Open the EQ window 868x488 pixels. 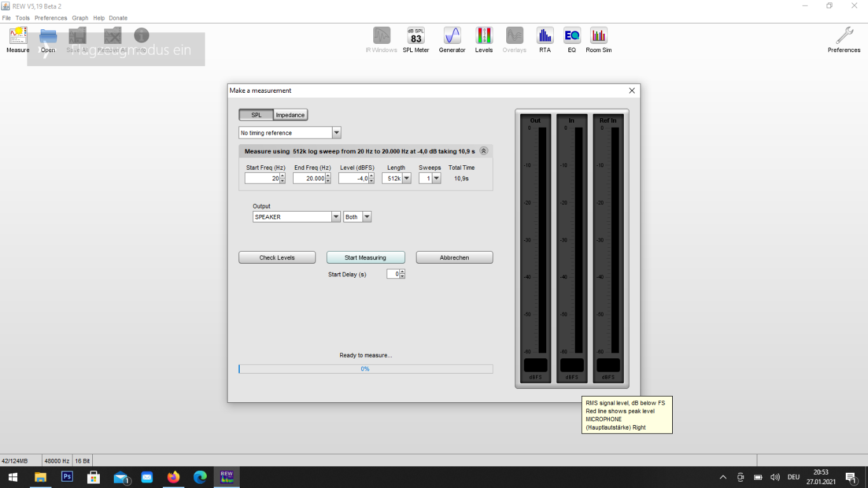click(x=572, y=39)
